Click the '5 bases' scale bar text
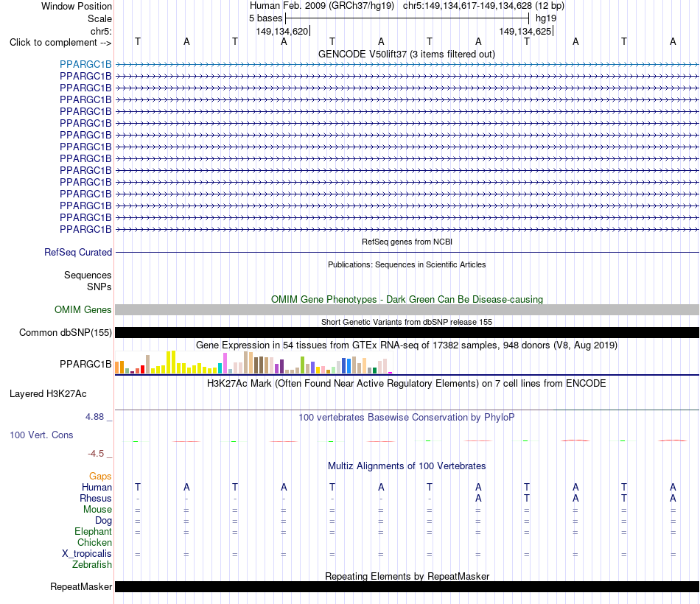 pos(265,18)
